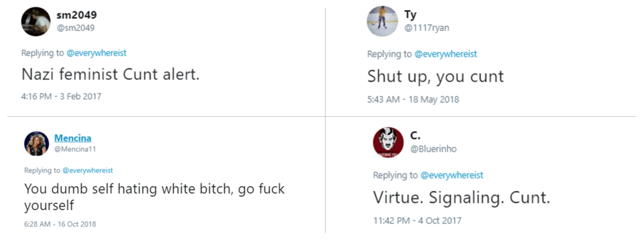
Task: Click the @Mencina11 handle
Action: pyautogui.click(x=75, y=150)
